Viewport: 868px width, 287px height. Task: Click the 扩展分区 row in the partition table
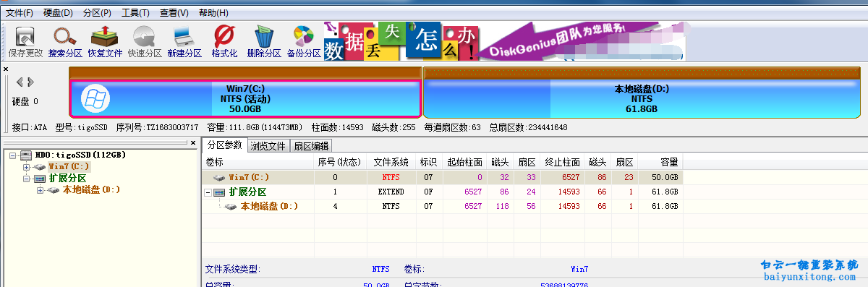click(442, 192)
